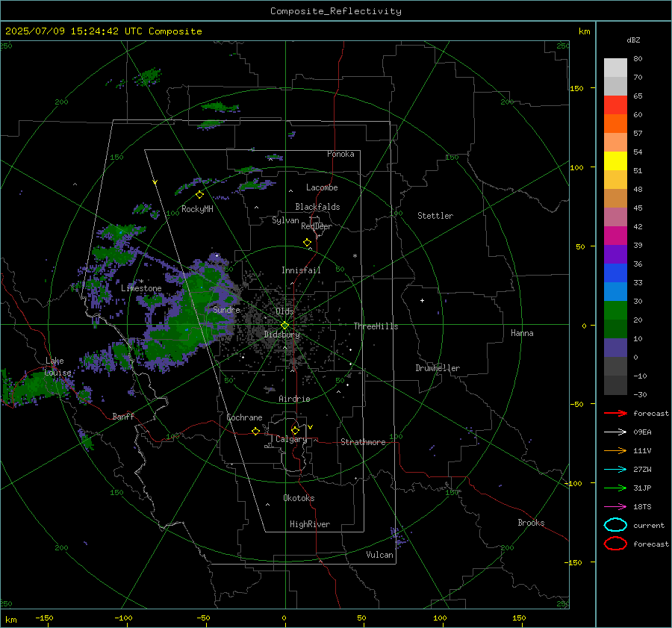Viewport: 672px width, 628px height.
Task: Click the yellow radar-site diamond at map center
Action: (x=285, y=325)
